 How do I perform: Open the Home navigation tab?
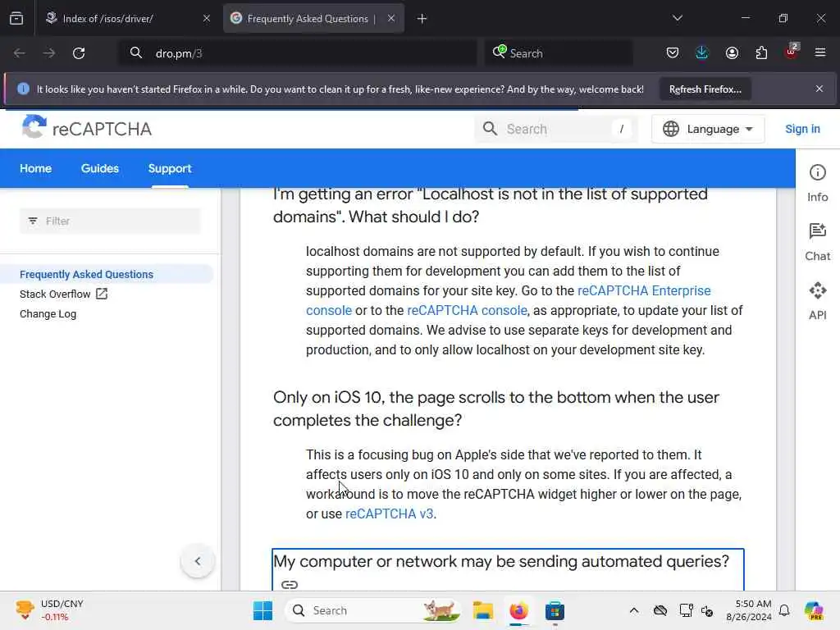(x=36, y=168)
